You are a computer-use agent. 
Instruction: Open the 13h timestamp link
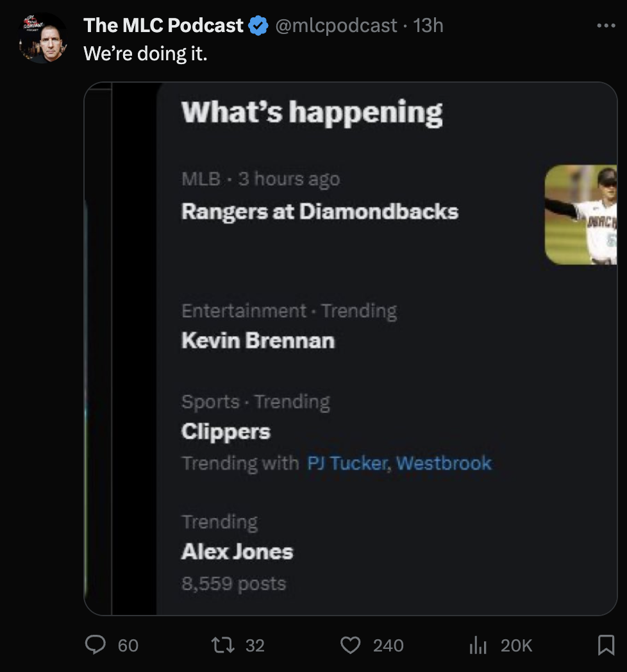point(428,26)
